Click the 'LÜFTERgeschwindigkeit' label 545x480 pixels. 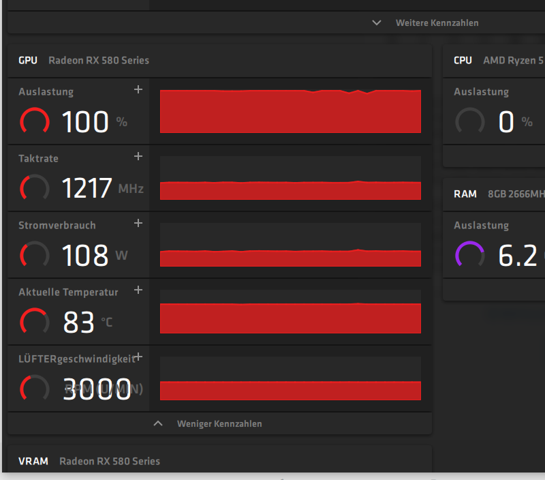[77, 359]
